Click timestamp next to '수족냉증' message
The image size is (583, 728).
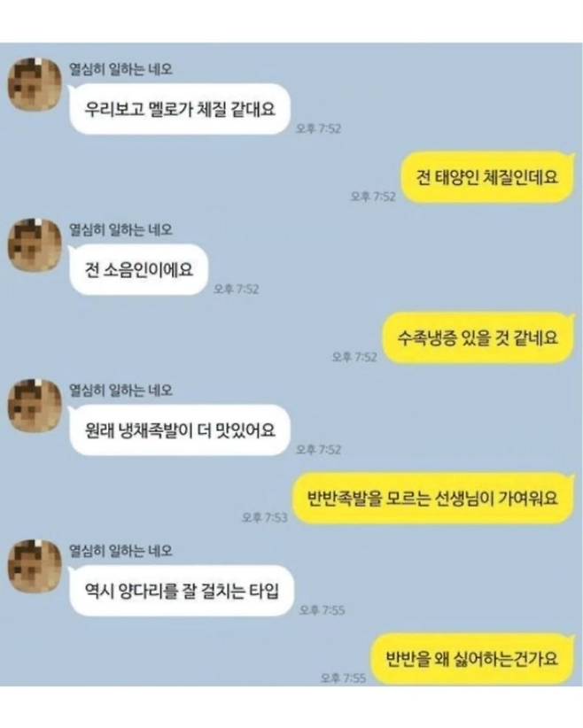(354, 357)
